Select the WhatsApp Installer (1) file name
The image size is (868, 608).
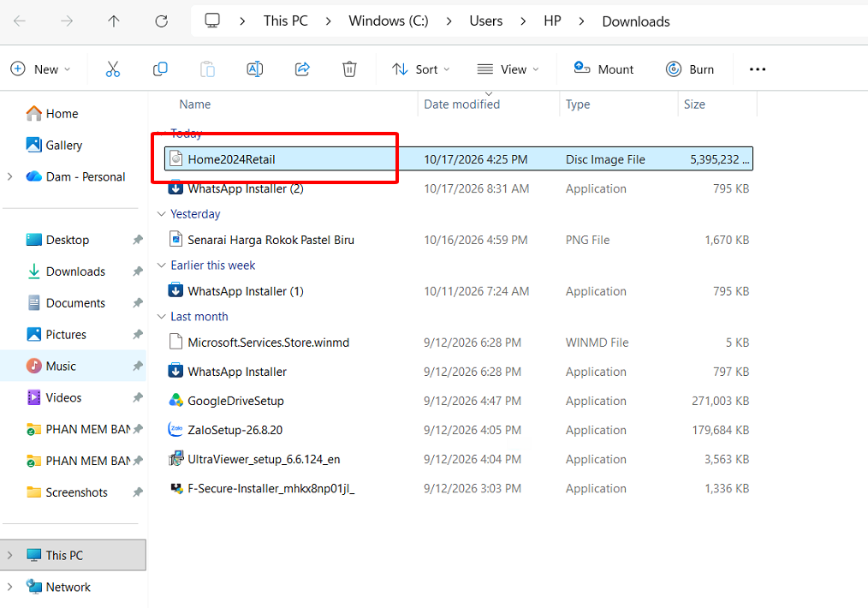point(246,290)
